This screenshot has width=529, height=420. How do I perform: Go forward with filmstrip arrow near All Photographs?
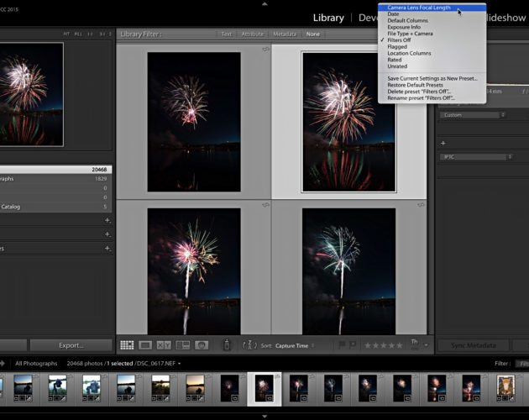coord(3,363)
